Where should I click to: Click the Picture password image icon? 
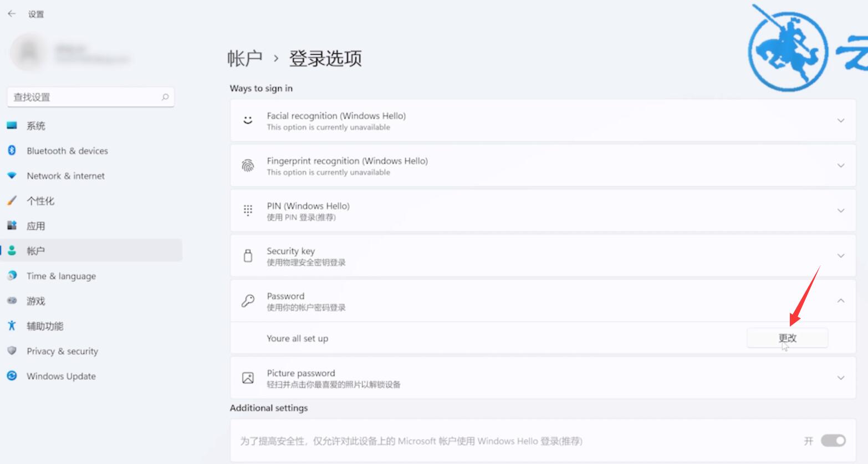click(248, 378)
